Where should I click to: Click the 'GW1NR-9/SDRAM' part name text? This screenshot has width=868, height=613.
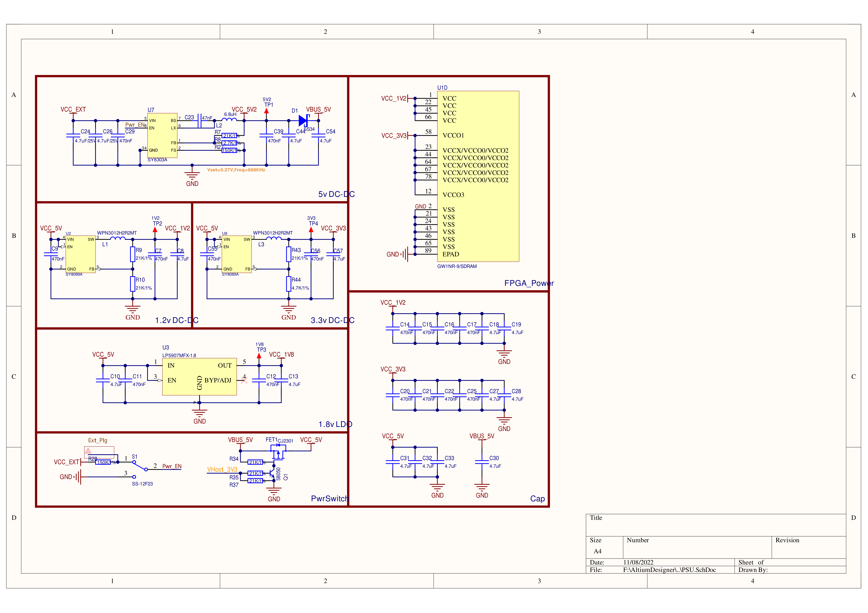457,266
